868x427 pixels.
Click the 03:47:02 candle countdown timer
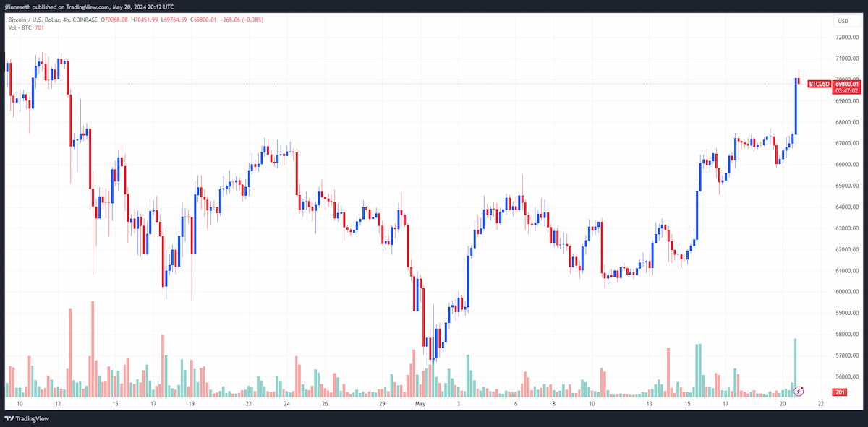click(847, 90)
